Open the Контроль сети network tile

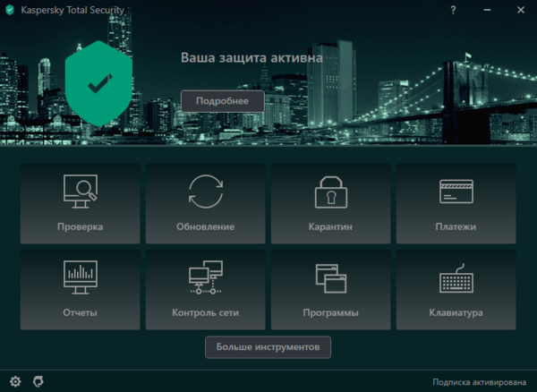tap(206, 290)
